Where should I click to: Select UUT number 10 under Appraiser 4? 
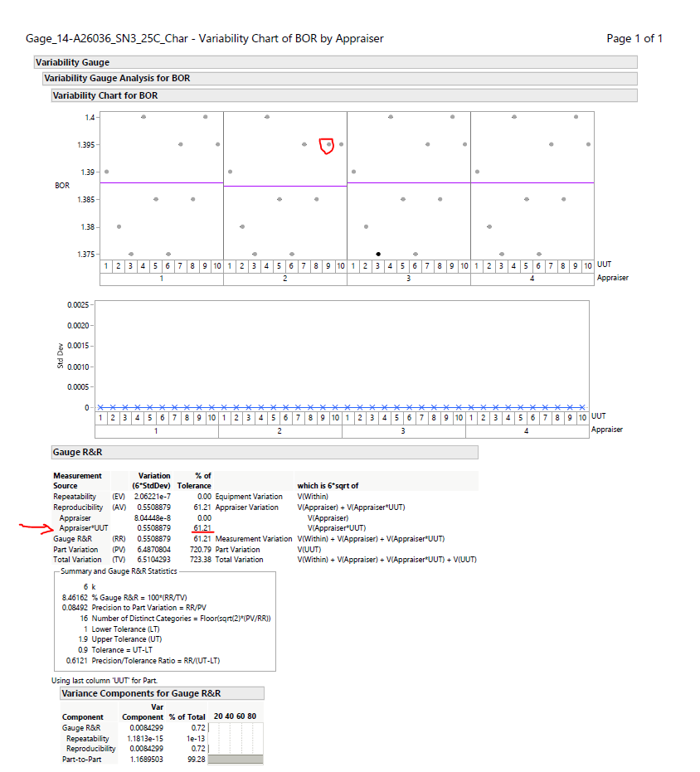click(x=587, y=266)
